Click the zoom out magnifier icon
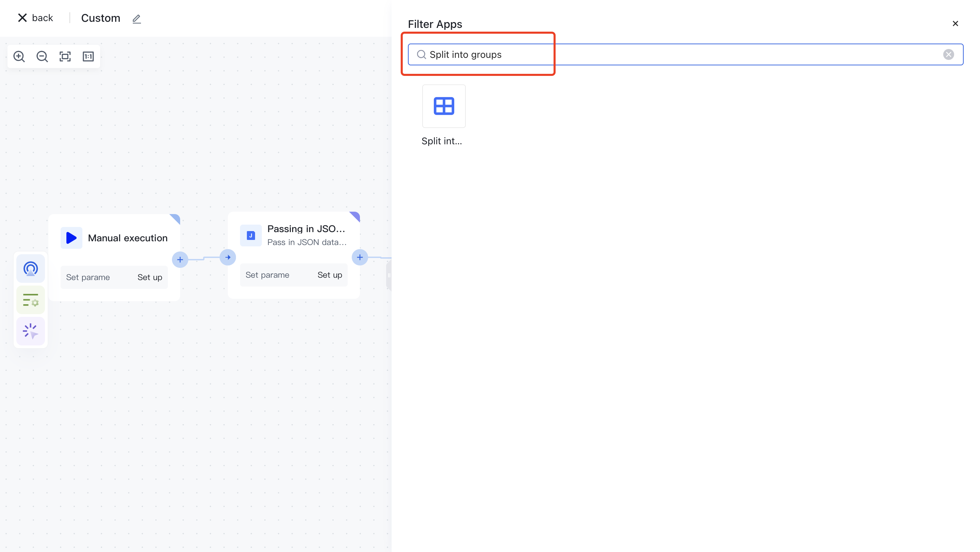This screenshot has height=552, width=980. click(42, 56)
